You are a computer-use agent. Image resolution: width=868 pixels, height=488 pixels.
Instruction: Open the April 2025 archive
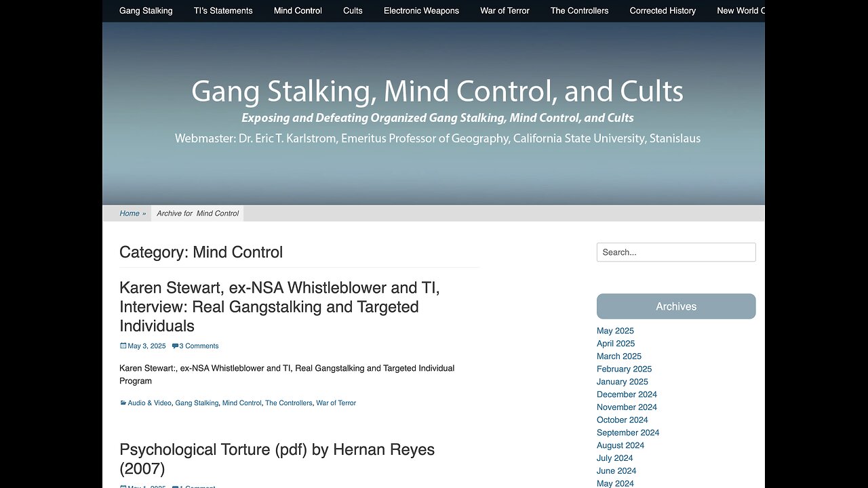[x=616, y=344]
